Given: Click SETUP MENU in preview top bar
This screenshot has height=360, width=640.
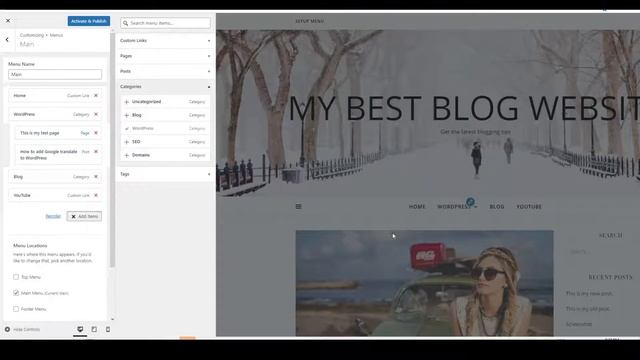Looking at the screenshot, I should tap(309, 21).
